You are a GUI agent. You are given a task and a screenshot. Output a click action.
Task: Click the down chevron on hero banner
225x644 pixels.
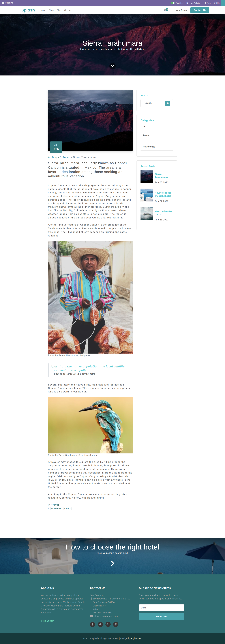tap(113, 66)
